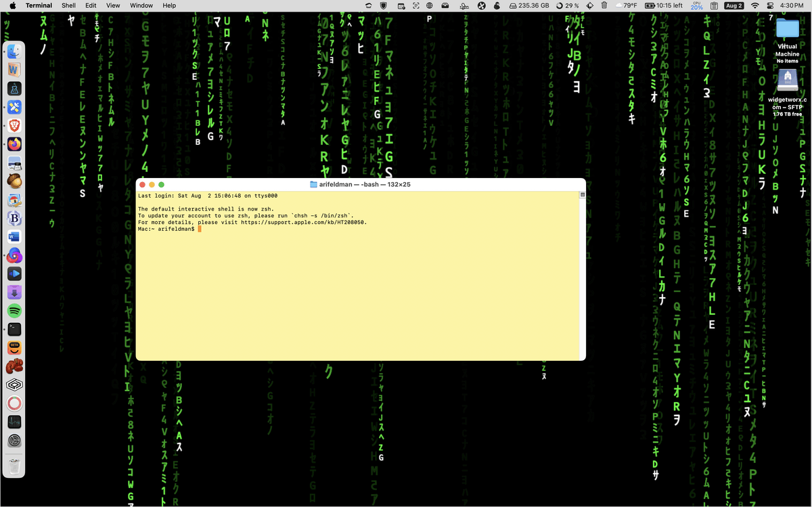Click the support.apple.com URL in Terminal
Screen dimensions: 812x507
point(303,222)
